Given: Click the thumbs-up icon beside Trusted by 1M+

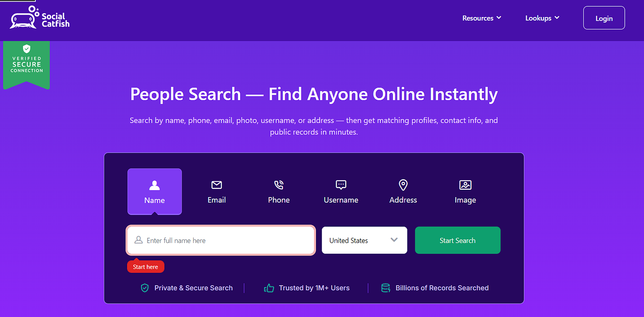Looking at the screenshot, I should pos(269,288).
